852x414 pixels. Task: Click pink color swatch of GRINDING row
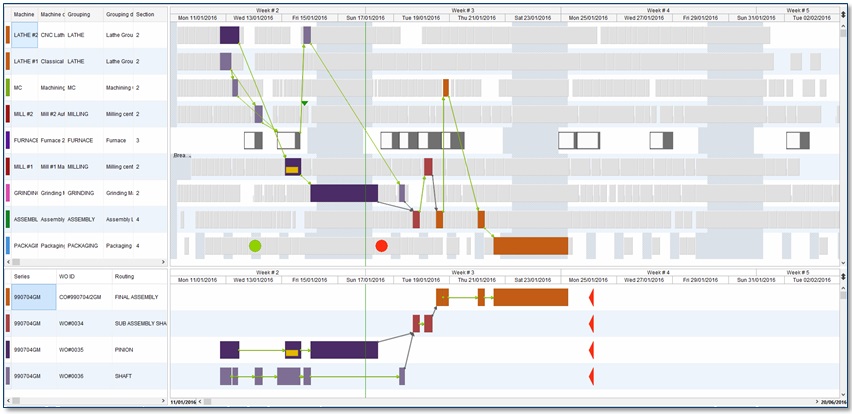click(8, 193)
